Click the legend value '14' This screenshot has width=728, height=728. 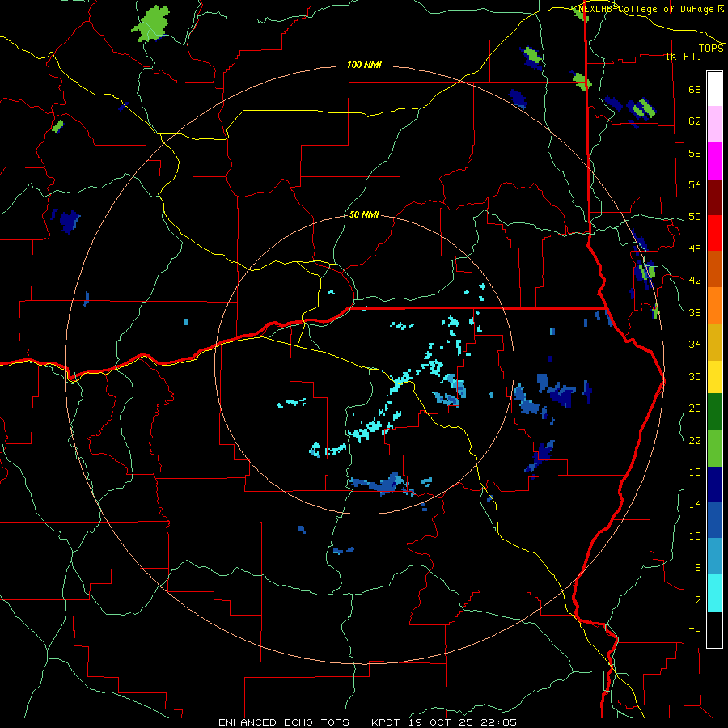[695, 504]
